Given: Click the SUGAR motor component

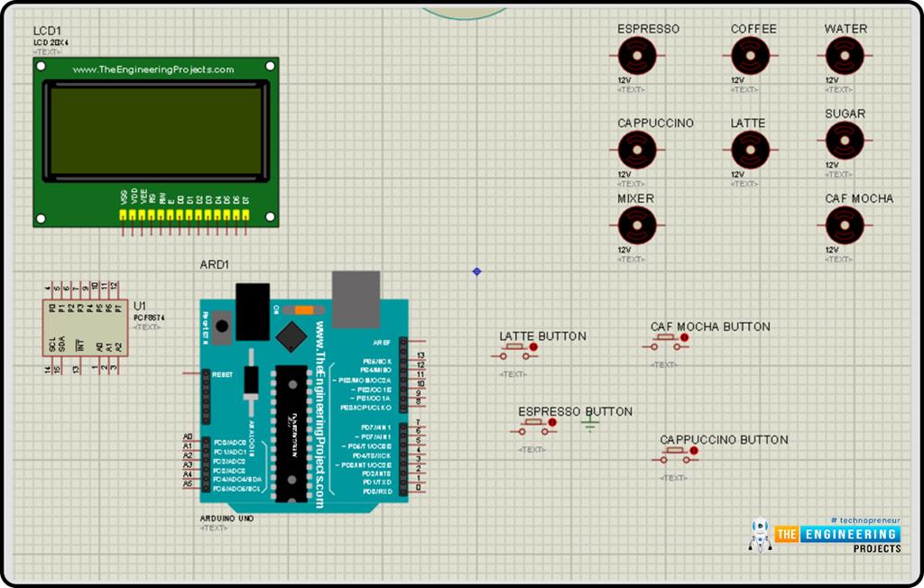Looking at the screenshot, I should pos(843,142).
